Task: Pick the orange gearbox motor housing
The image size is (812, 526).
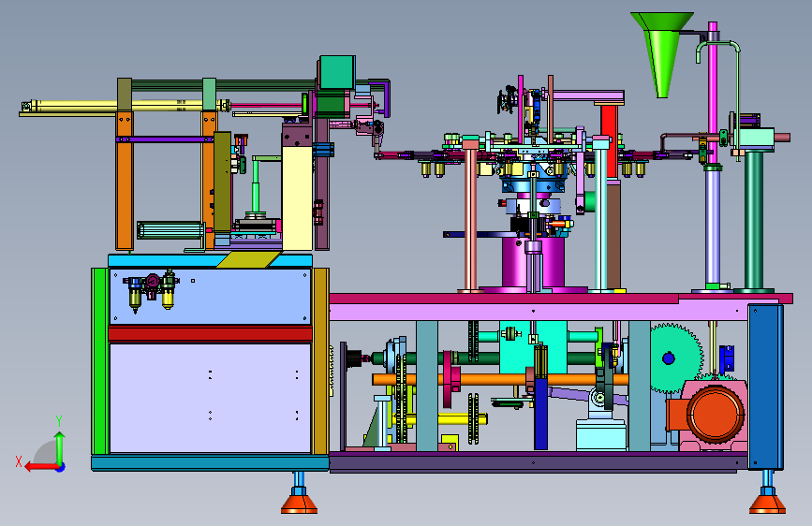Action: [716, 415]
